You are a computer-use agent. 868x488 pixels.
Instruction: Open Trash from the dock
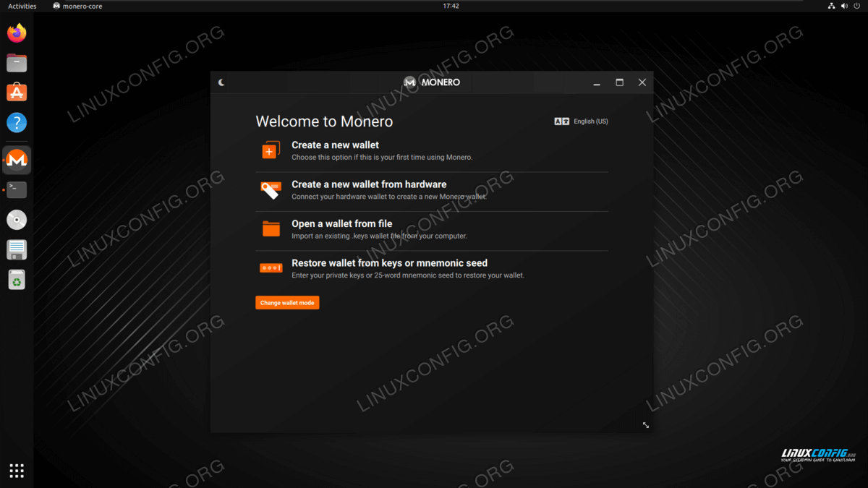click(17, 280)
